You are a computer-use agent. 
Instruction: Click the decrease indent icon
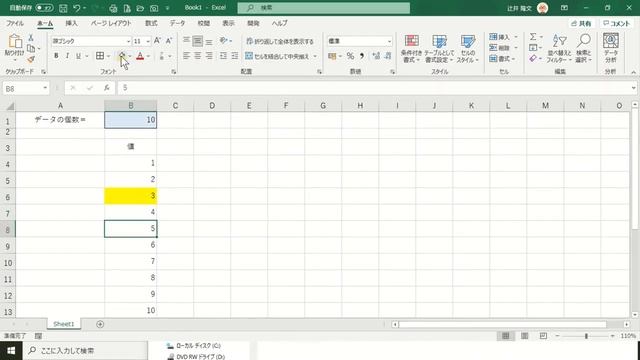[x=223, y=56]
